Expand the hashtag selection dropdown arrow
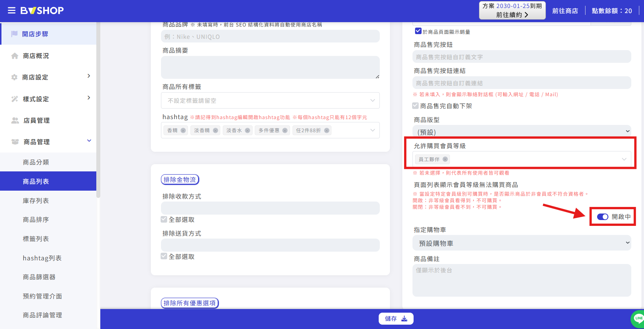644x329 pixels. coord(373,130)
